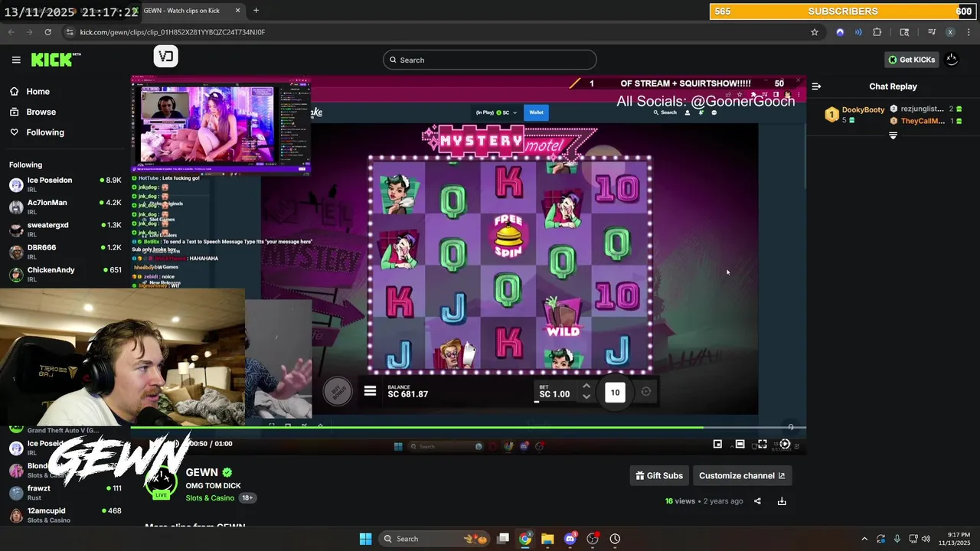Open site information icon in address bar
Image resolution: width=980 pixels, height=551 pixels.
pyautogui.click(x=70, y=32)
